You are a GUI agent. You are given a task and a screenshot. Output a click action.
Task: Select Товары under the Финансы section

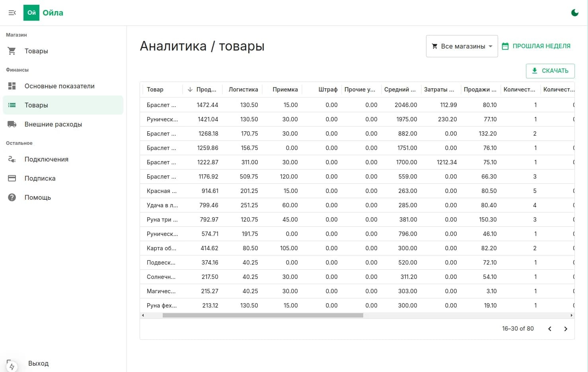[x=36, y=105]
